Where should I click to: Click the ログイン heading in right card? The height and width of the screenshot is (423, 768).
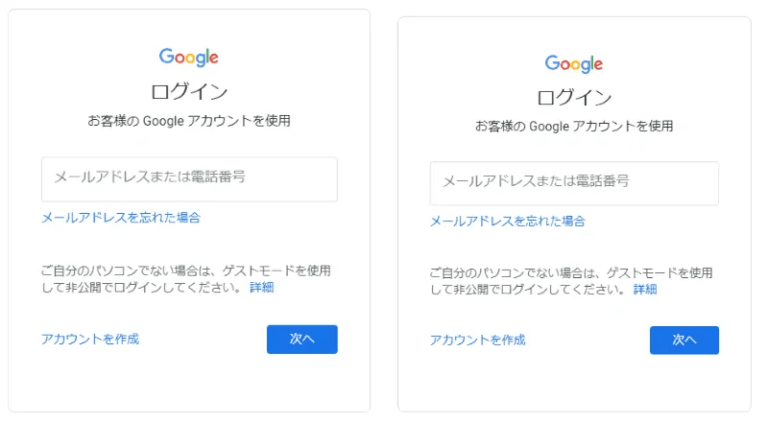pyautogui.click(x=574, y=97)
